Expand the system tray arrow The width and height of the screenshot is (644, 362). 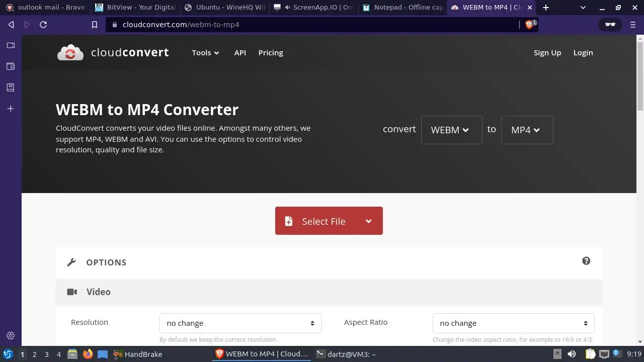557,354
